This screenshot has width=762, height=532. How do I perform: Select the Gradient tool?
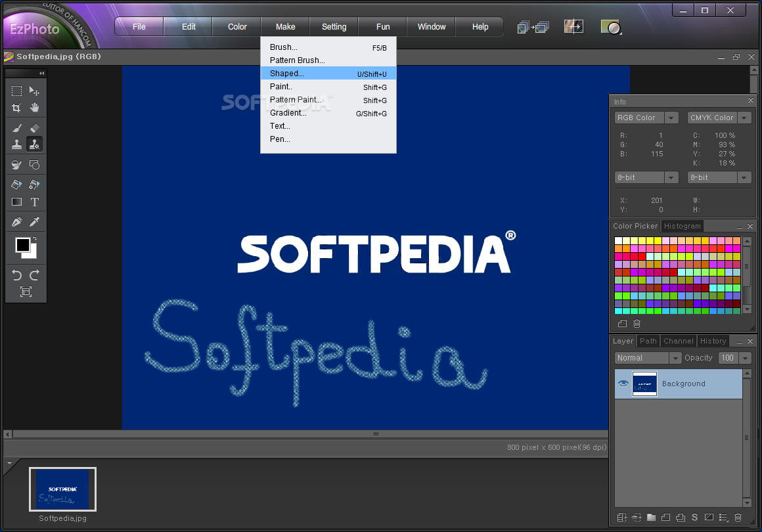[x=16, y=202]
